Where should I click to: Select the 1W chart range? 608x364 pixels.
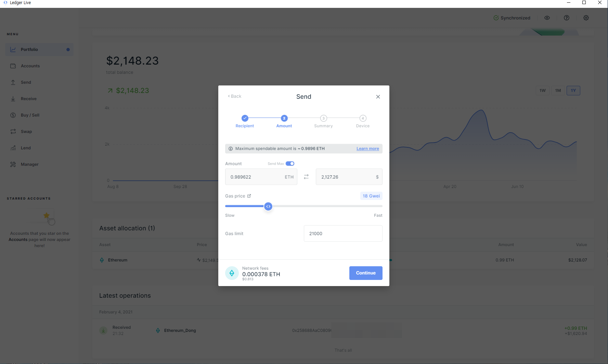[543, 91]
